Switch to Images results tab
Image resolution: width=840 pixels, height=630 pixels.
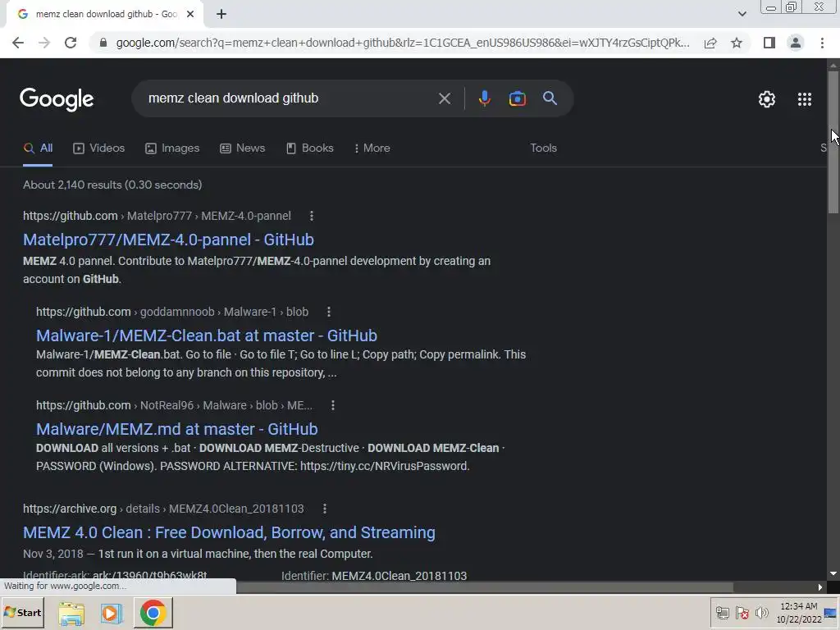pyautogui.click(x=172, y=148)
